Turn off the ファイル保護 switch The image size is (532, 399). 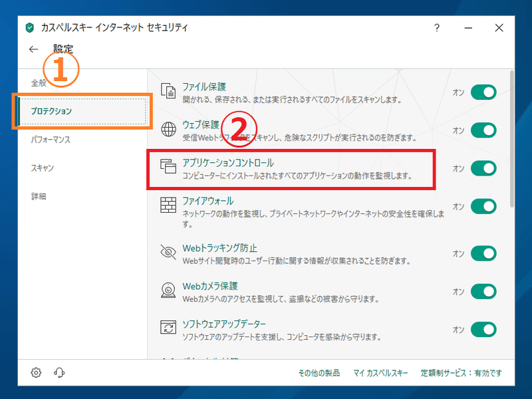483,92
